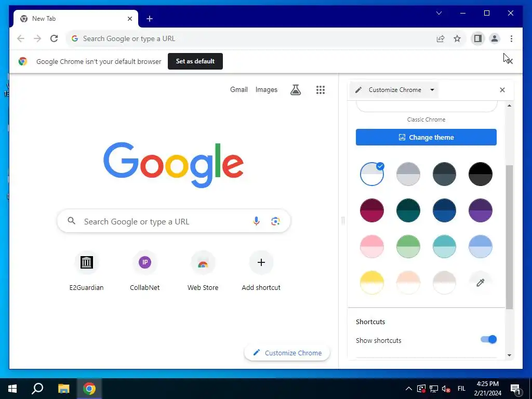Choose the light green swatch
This screenshot has height=399, width=532.
point(408,246)
